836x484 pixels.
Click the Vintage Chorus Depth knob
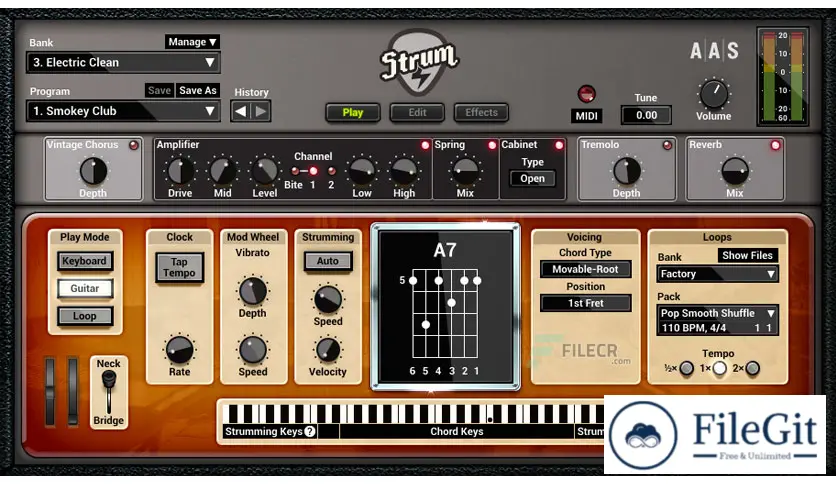click(x=93, y=171)
